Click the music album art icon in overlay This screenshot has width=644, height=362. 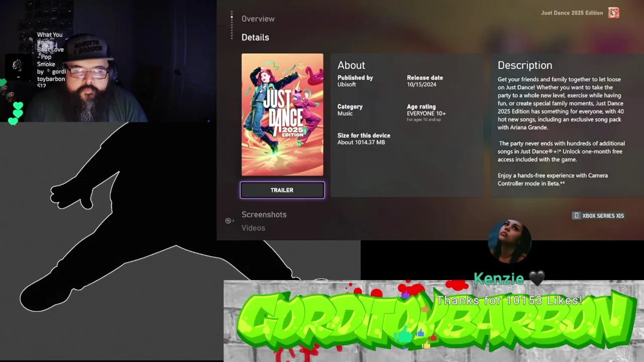tap(18, 66)
